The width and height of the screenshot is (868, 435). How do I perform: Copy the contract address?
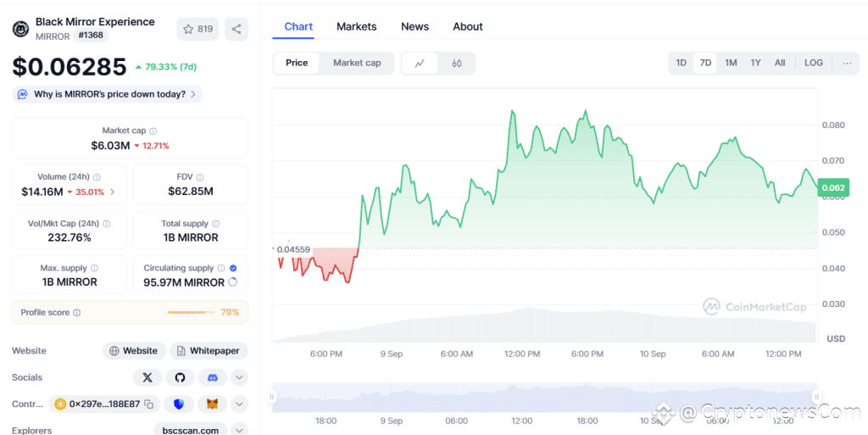coord(149,404)
